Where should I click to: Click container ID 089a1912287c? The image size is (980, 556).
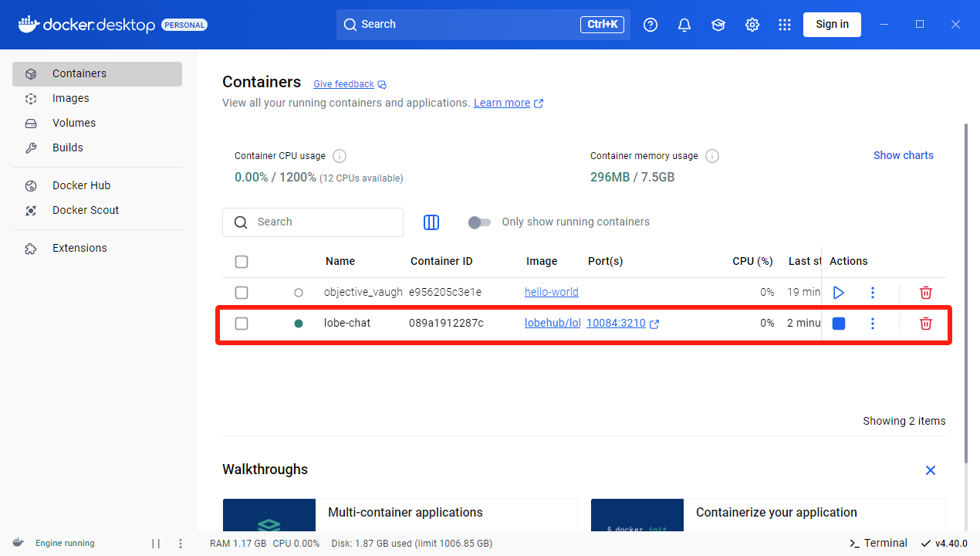click(446, 324)
